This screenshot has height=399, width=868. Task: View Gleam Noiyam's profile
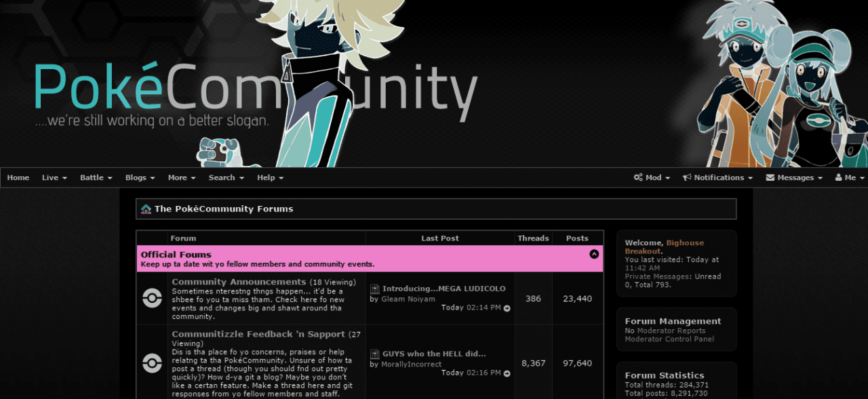point(408,299)
